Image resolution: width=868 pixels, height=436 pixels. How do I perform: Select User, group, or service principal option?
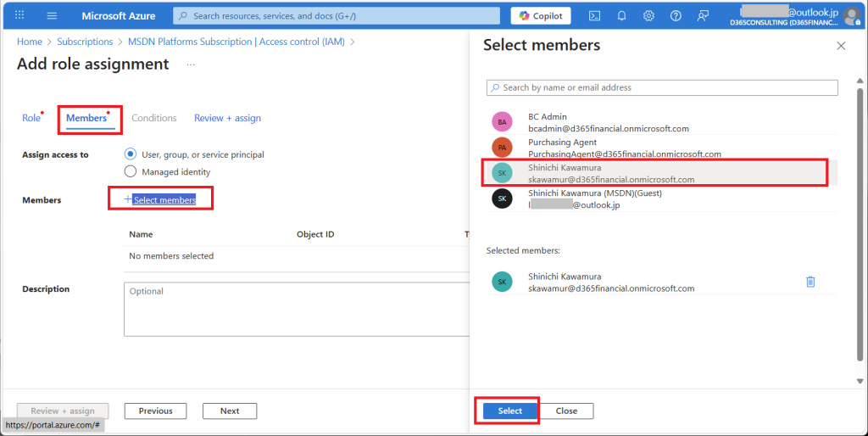(131, 154)
